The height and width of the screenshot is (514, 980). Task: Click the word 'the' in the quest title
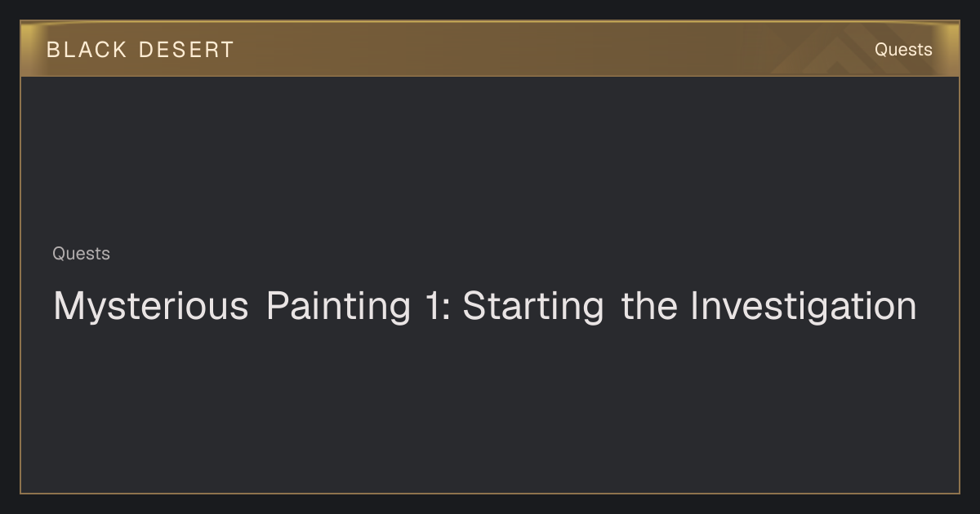point(648,307)
